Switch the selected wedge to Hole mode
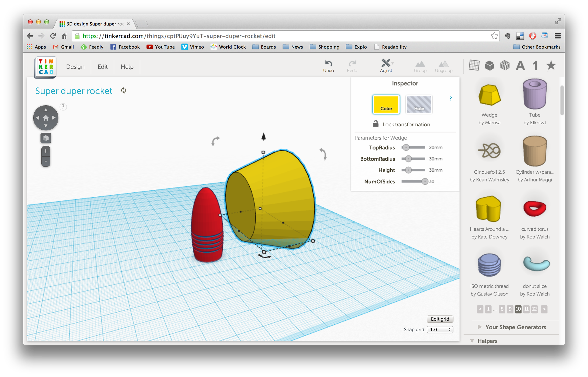 pyautogui.click(x=419, y=105)
